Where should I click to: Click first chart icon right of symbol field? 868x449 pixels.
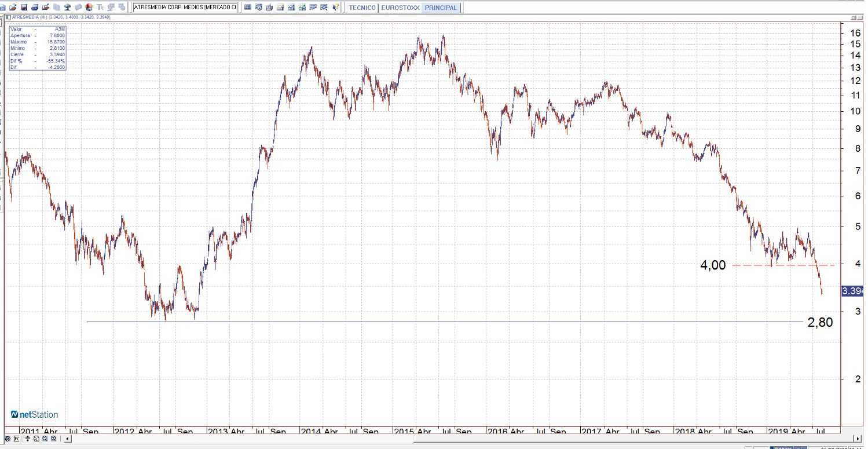248,8
